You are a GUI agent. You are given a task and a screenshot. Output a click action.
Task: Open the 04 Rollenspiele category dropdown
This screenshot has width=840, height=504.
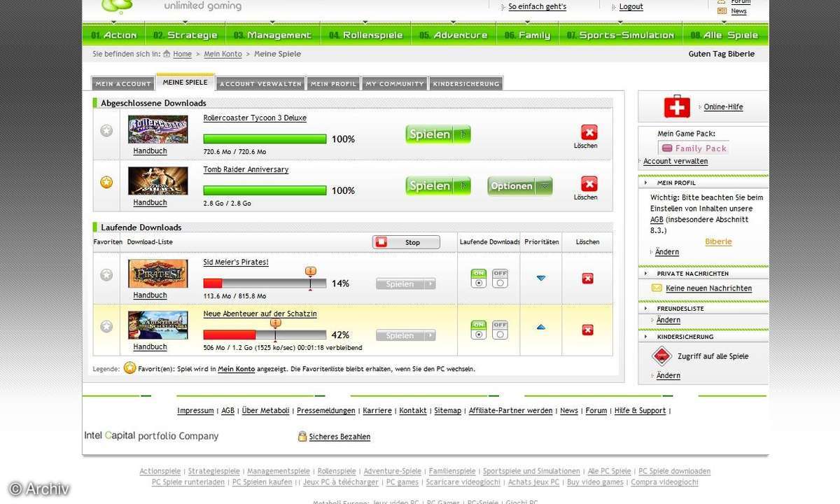(x=366, y=34)
